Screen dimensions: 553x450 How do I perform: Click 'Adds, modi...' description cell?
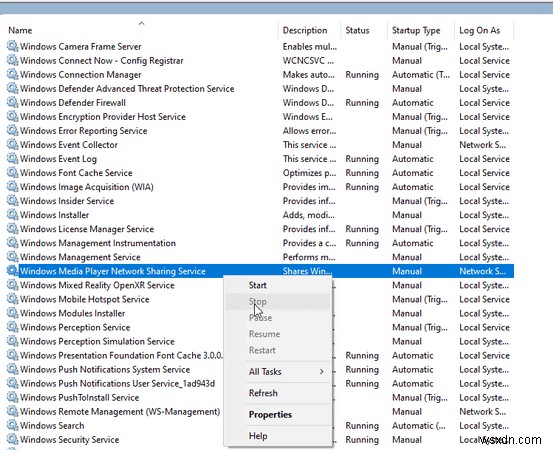point(308,215)
